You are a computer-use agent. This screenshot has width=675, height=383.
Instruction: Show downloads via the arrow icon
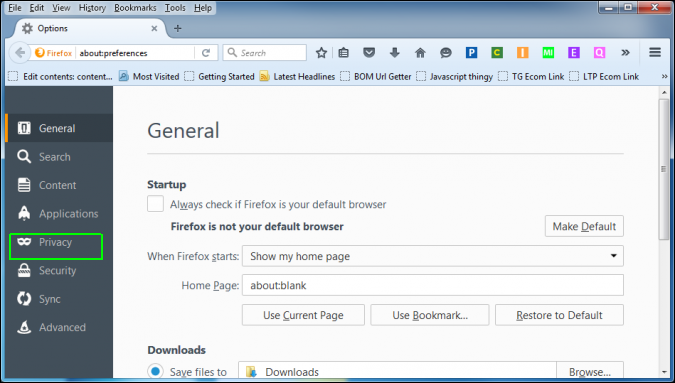click(394, 53)
